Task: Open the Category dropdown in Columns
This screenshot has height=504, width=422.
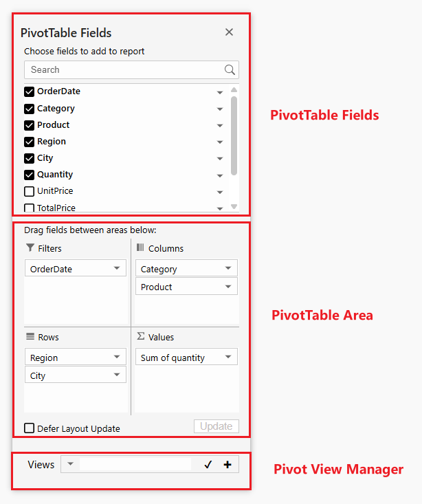Action: 228,268
